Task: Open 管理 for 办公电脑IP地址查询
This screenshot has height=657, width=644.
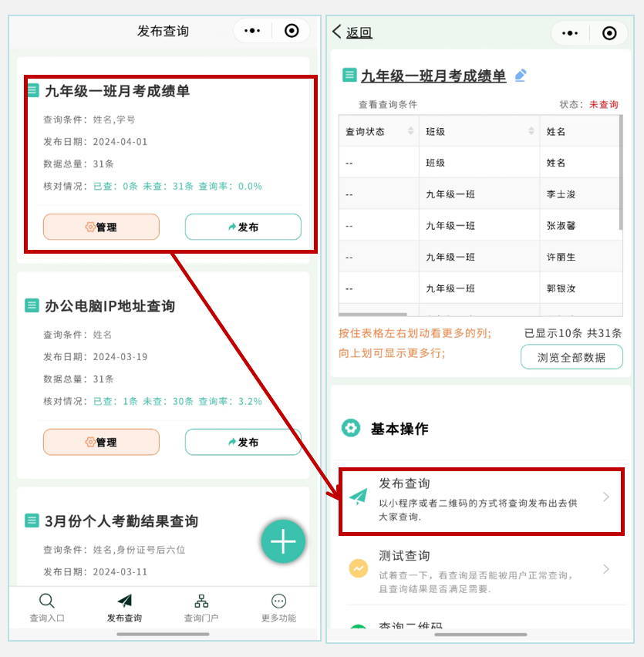Action: point(101,442)
